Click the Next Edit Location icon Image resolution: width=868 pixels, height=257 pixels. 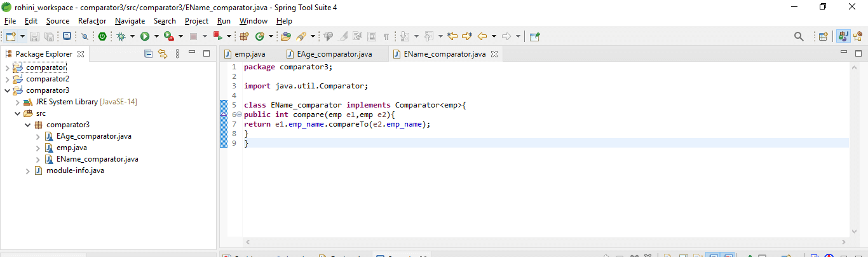coord(467,36)
